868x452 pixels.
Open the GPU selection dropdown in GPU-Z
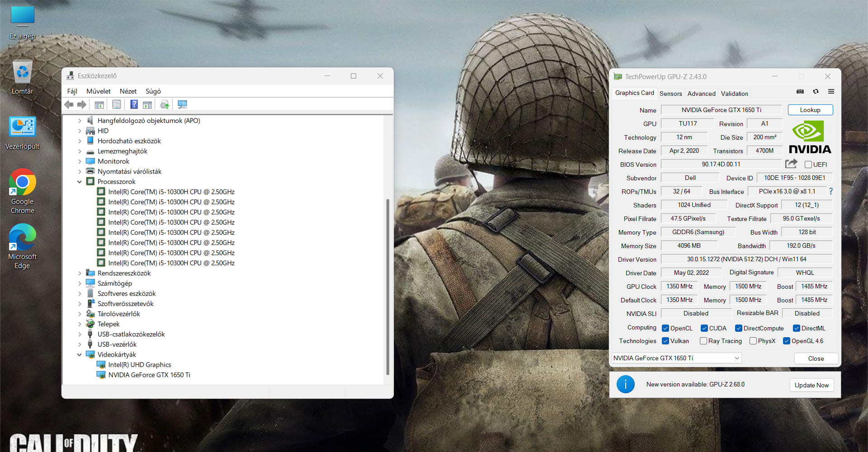677,358
